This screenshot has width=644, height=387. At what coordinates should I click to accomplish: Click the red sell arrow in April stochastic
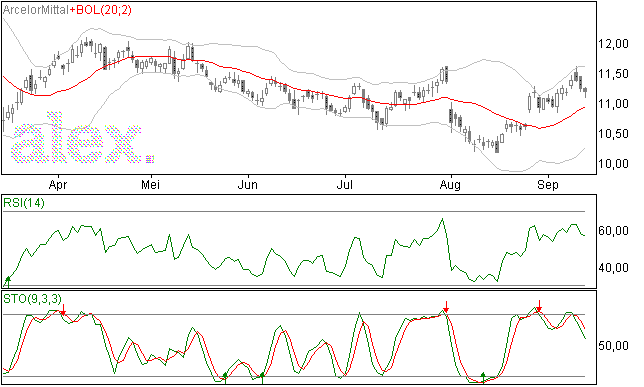63,310
